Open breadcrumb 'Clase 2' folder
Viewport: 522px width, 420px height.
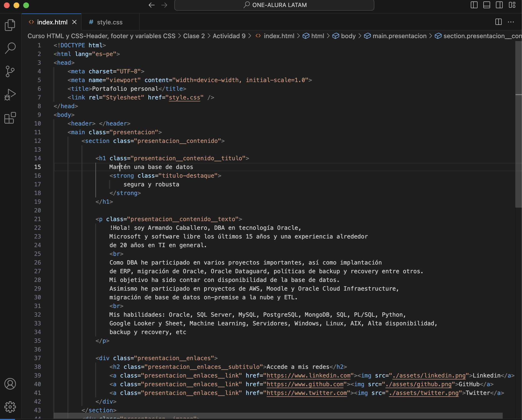point(194,36)
